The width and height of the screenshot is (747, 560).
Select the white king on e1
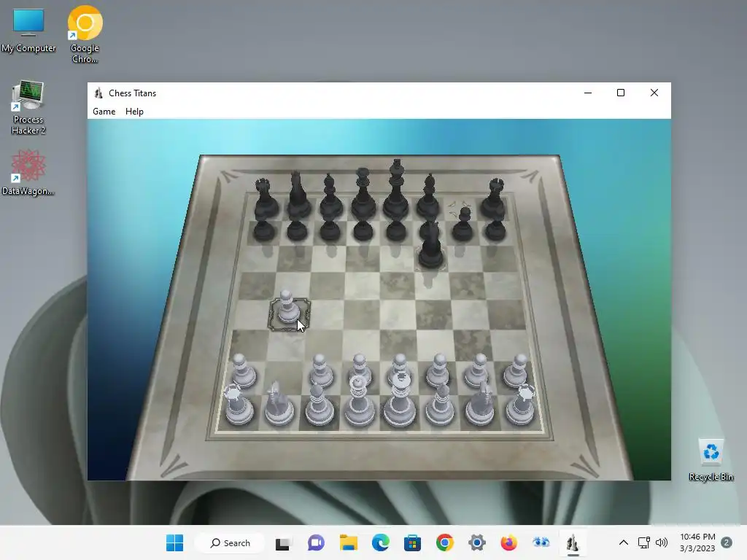click(400, 399)
